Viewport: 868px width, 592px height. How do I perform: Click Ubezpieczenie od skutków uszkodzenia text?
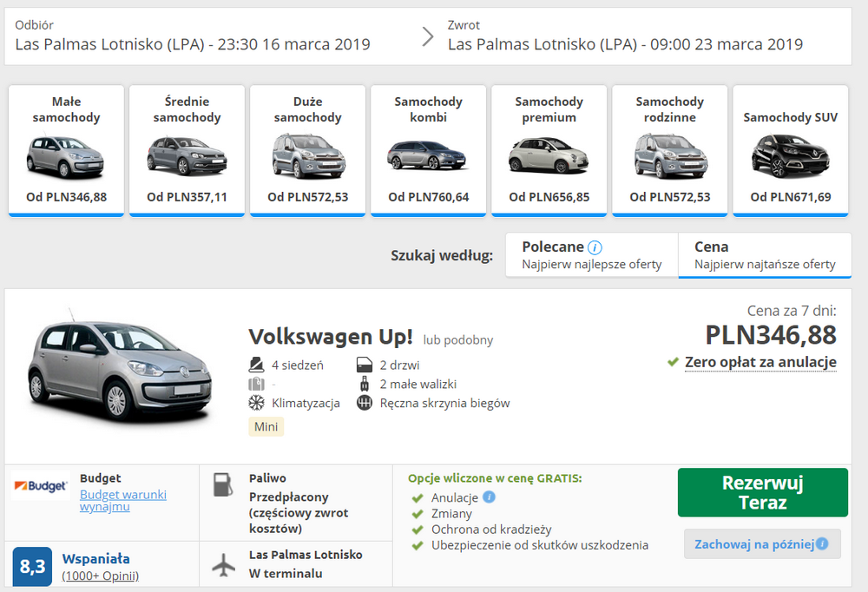click(x=540, y=545)
